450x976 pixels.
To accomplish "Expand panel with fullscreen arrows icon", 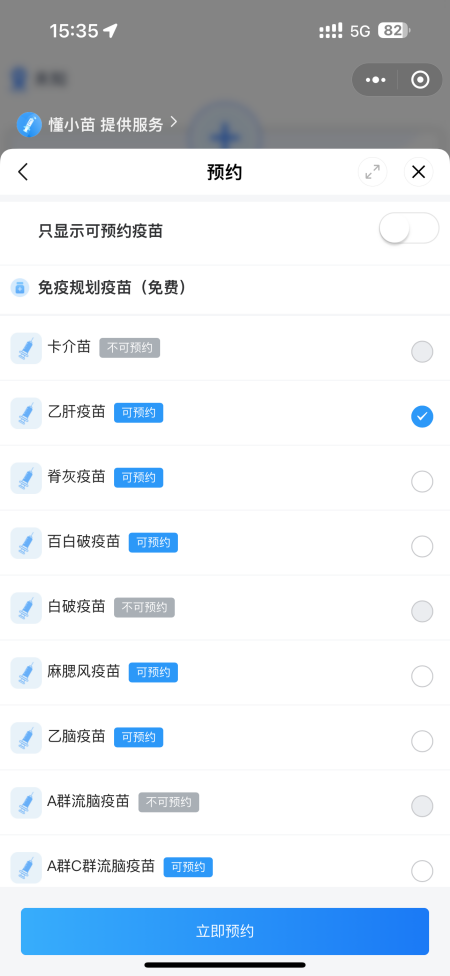I will [x=372, y=172].
